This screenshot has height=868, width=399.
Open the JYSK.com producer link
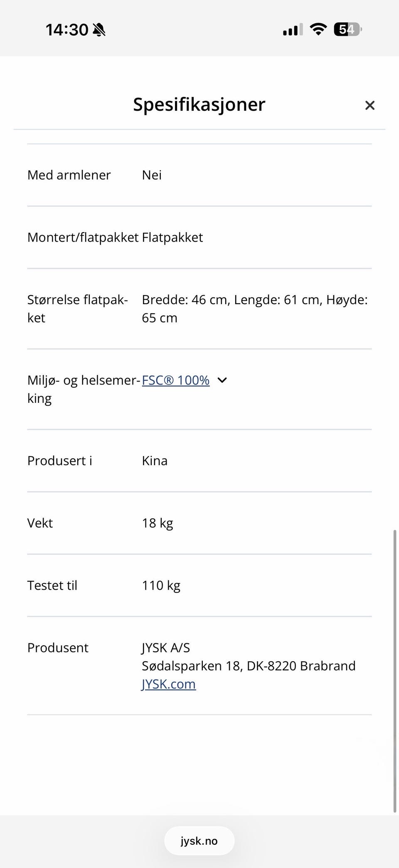click(x=168, y=684)
